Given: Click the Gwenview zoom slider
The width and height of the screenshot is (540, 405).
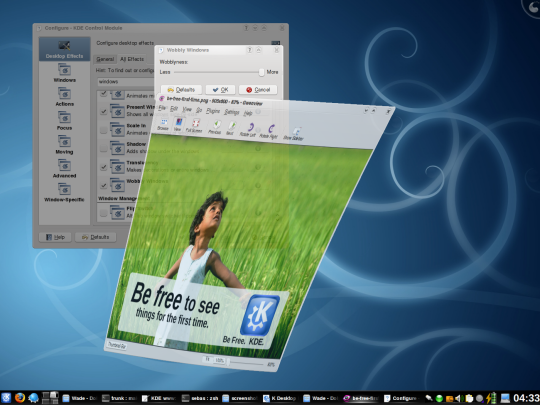Looking at the screenshot, I should (x=247, y=363).
